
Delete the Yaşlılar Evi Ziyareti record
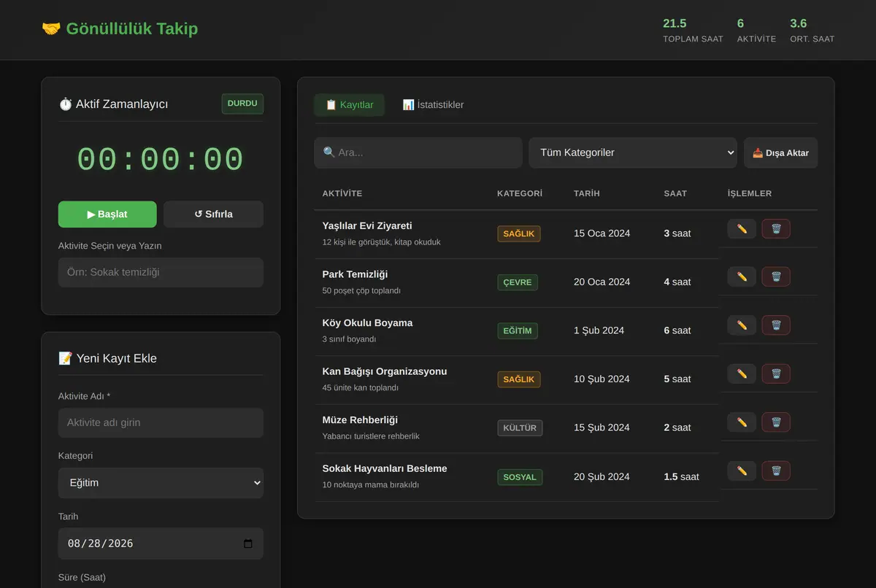pos(776,229)
